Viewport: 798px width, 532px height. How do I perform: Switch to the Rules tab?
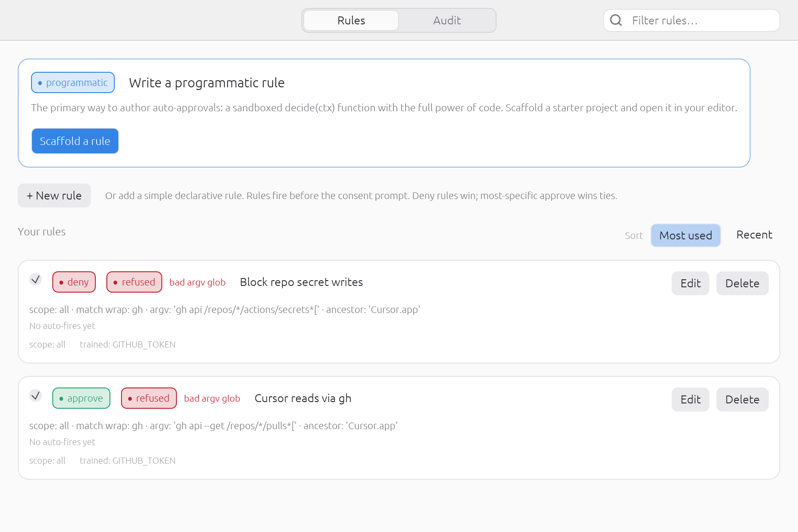(351, 20)
